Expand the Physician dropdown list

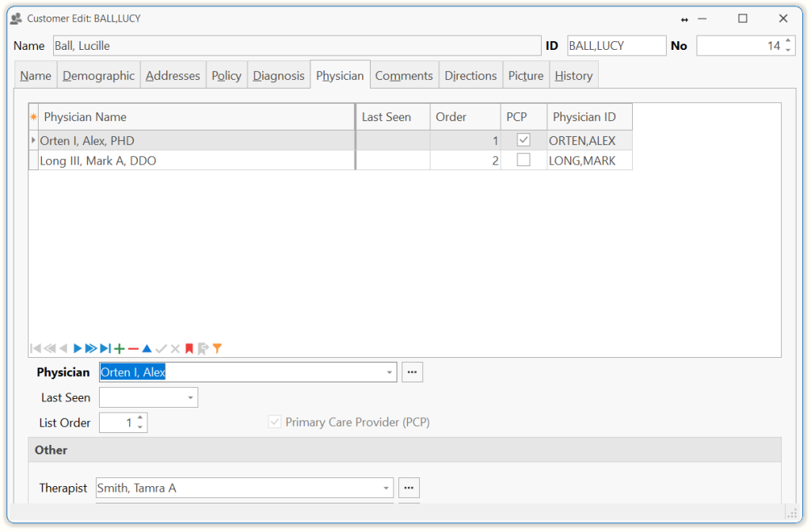click(390, 372)
